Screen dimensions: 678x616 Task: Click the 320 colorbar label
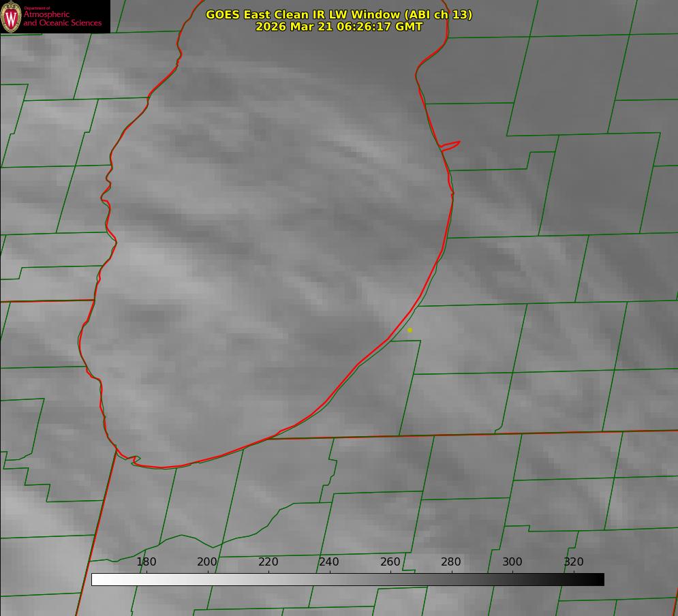tap(574, 561)
